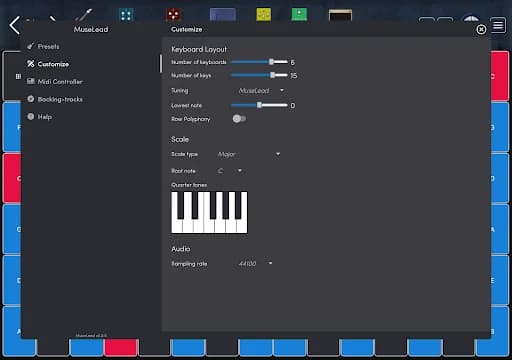The height and width of the screenshot is (360, 512).
Task: Adjust the Number of keyboards slider
Action: (259, 62)
